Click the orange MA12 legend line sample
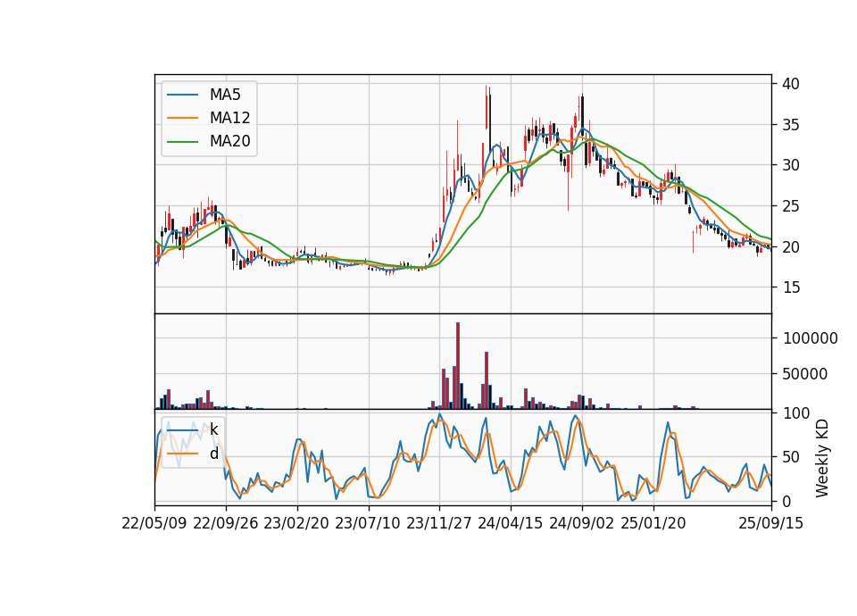The width and height of the screenshot is (857, 616). point(182,118)
